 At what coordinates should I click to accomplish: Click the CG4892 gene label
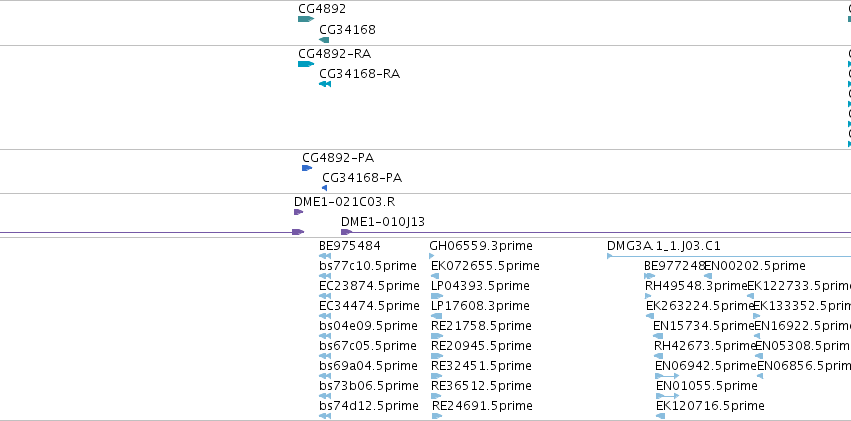pos(322,9)
